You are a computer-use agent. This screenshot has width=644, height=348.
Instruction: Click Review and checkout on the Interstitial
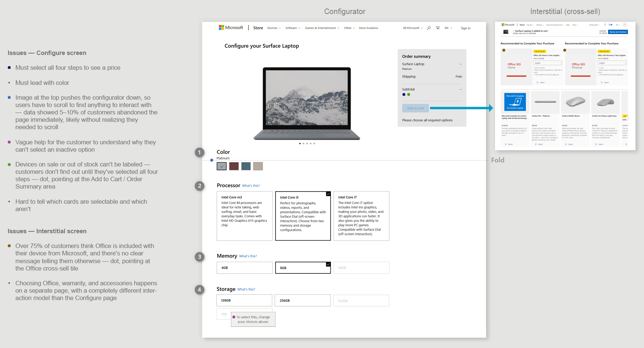click(x=618, y=32)
